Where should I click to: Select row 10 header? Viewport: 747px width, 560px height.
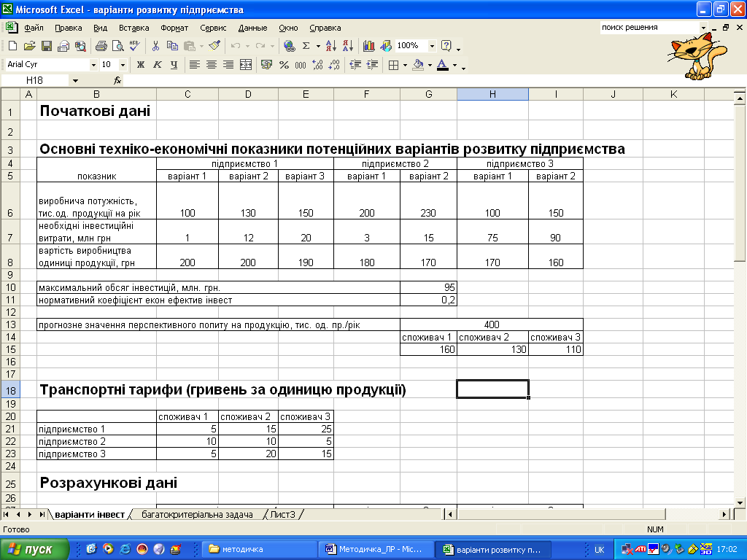[10, 287]
